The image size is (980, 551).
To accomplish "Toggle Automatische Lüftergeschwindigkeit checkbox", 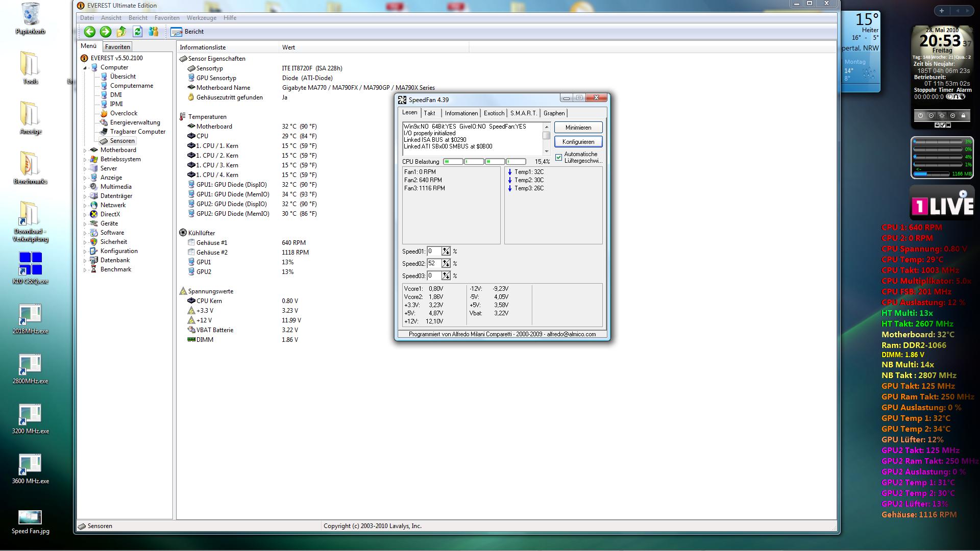I will click(559, 157).
